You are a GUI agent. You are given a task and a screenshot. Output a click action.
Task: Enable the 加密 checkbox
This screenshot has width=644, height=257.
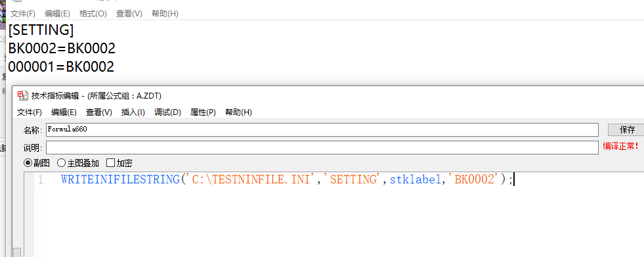[119, 163]
